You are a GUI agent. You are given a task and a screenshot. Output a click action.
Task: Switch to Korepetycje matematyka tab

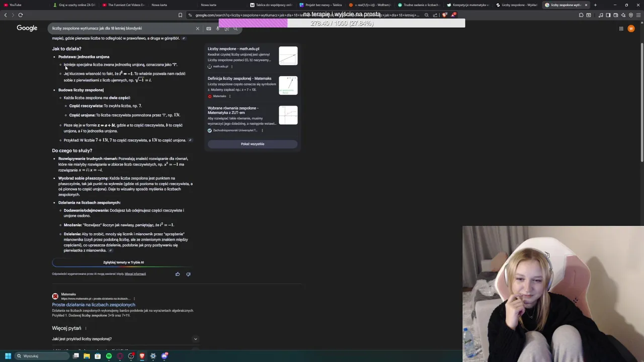point(469,5)
